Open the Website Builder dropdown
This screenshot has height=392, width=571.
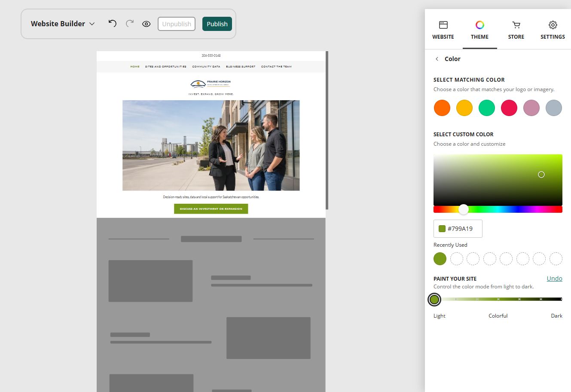click(x=63, y=24)
